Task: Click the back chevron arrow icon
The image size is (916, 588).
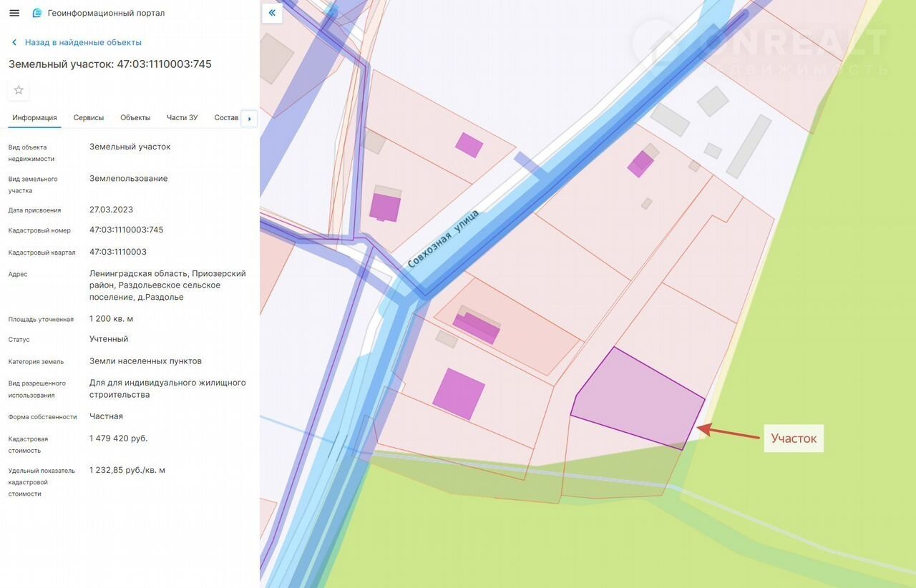Action: [x=14, y=42]
